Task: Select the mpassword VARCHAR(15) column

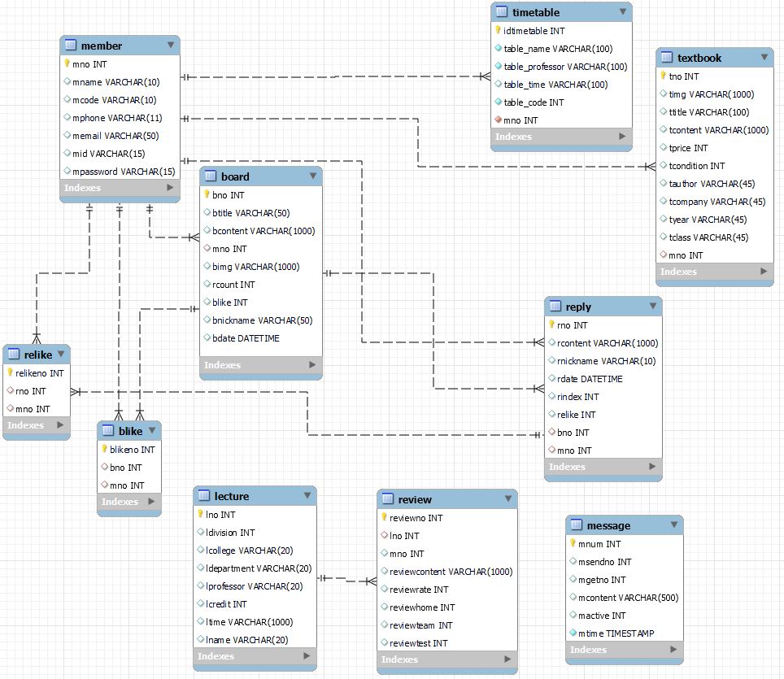Action: click(x=120, y=172)
